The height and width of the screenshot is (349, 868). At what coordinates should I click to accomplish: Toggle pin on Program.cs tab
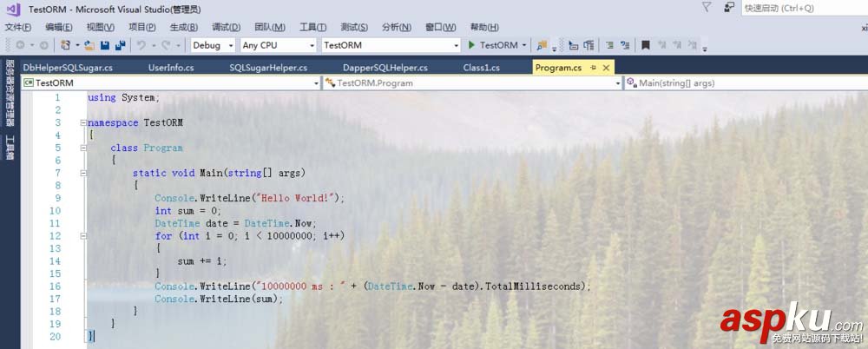594,68
